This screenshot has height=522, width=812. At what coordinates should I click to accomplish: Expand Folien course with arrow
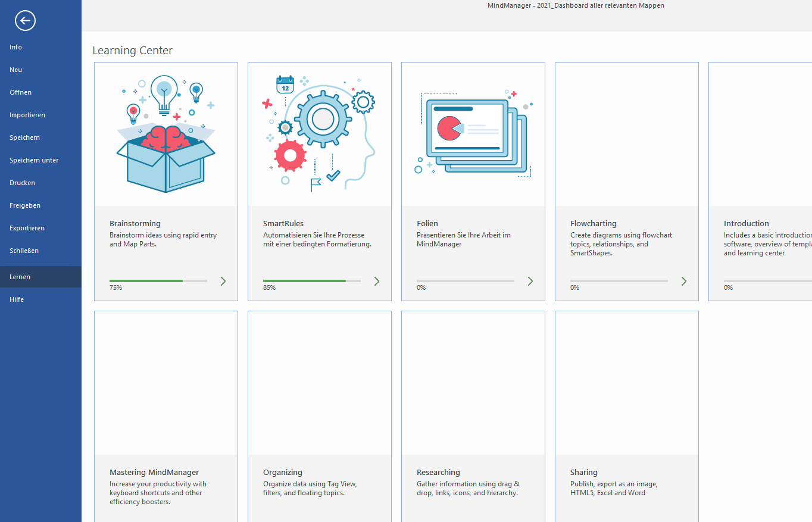click(x=530, y=281)
